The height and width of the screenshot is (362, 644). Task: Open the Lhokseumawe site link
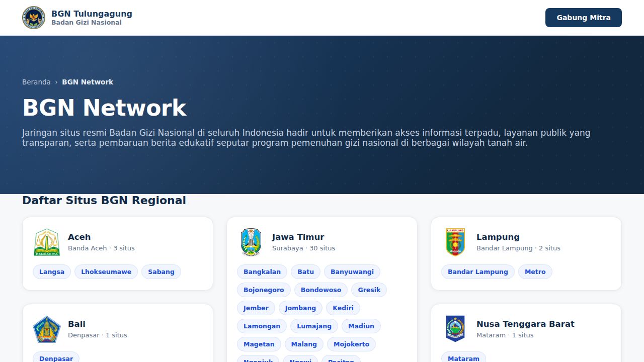[106, 272]
